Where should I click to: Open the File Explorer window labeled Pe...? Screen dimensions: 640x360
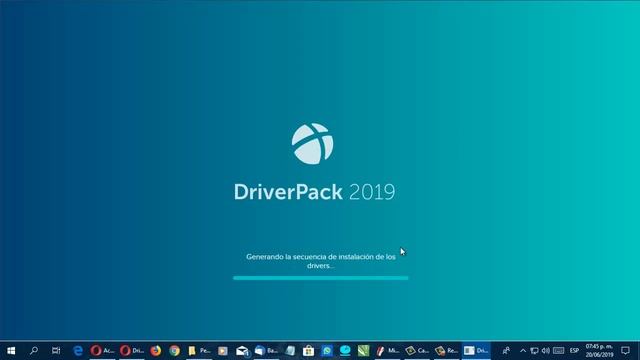(199, 351)
